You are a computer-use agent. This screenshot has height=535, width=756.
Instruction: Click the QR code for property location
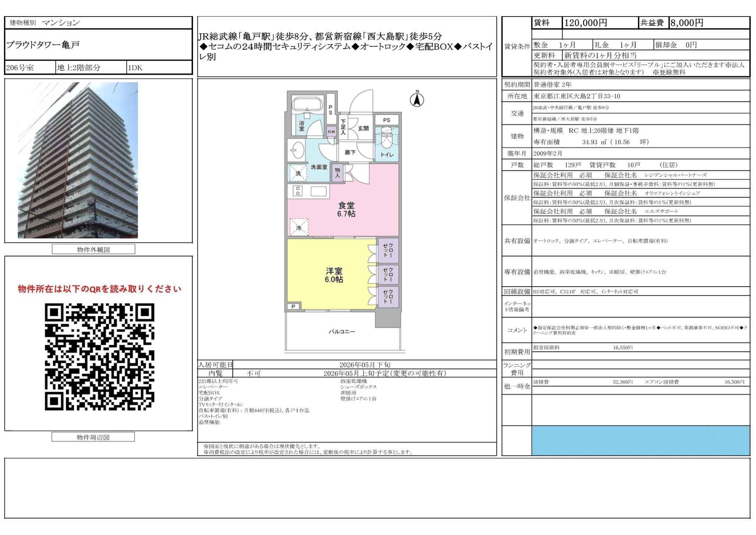click(100, 357)
